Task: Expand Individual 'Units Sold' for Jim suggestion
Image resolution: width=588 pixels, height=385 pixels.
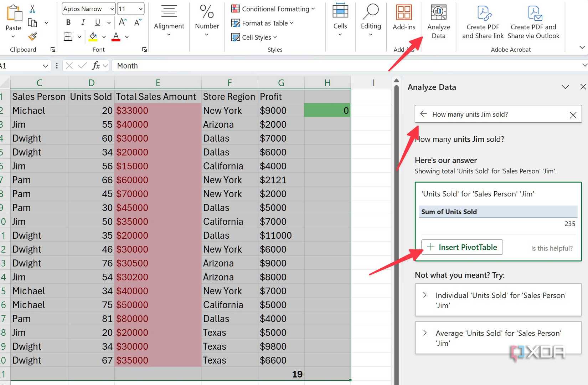Action: [x=497, y=300]
